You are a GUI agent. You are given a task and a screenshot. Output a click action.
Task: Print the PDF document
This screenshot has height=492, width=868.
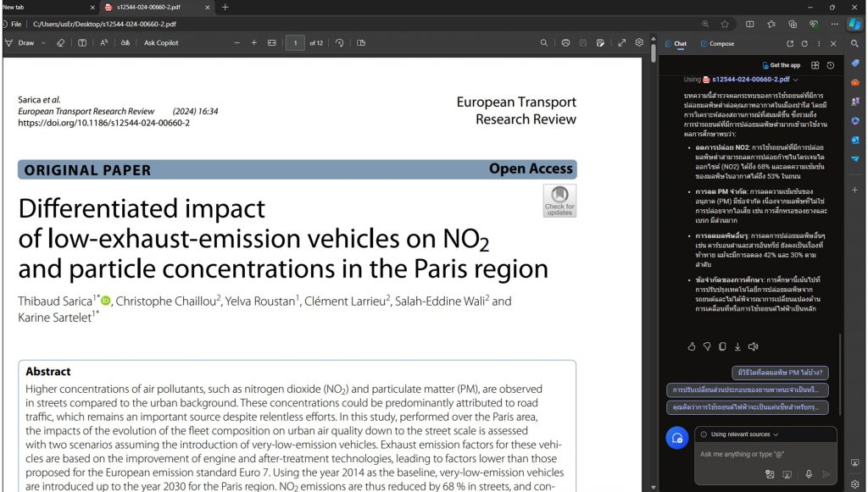[565, 42]
